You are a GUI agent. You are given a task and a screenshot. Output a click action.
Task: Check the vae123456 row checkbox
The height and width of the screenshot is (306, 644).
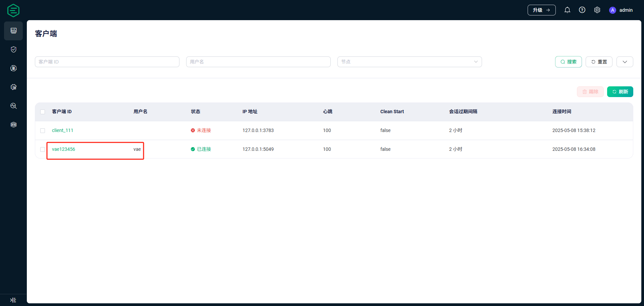[43, 149]
